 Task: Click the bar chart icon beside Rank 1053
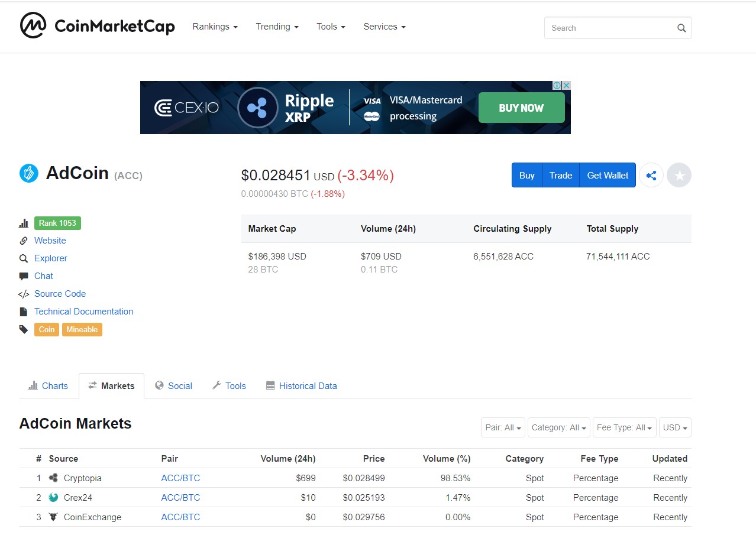click(24, 223)
